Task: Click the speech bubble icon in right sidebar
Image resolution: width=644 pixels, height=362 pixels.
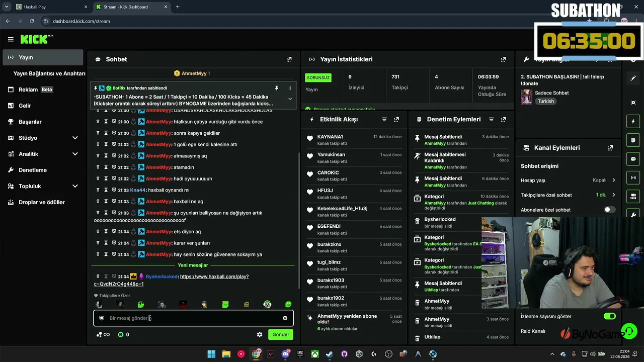Action: 633,159
